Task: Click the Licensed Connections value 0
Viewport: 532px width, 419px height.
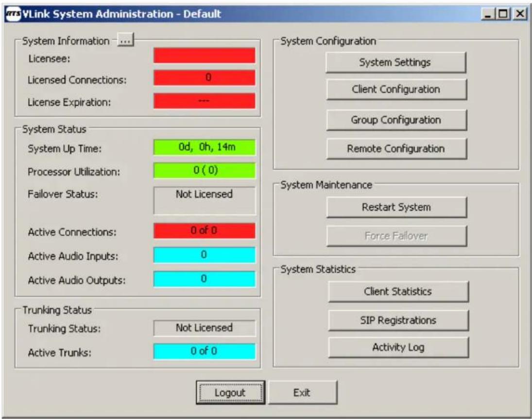Action: (204, 78)
